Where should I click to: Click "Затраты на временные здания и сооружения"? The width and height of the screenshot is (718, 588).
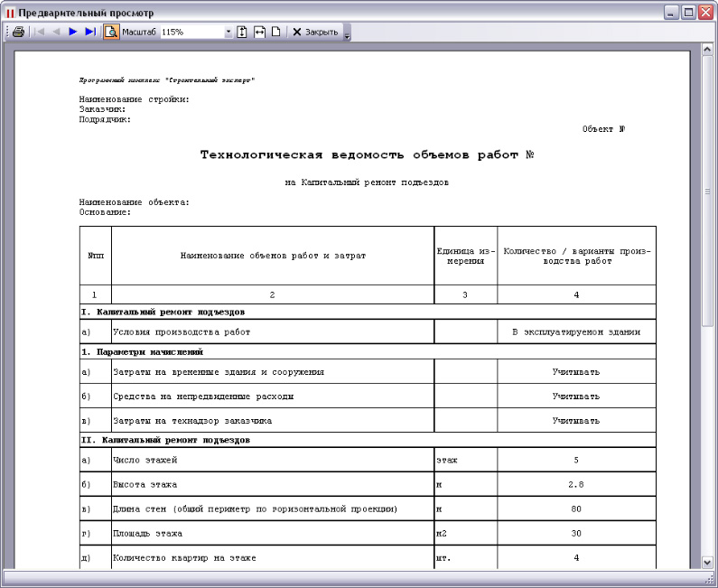tap(219, 372)
